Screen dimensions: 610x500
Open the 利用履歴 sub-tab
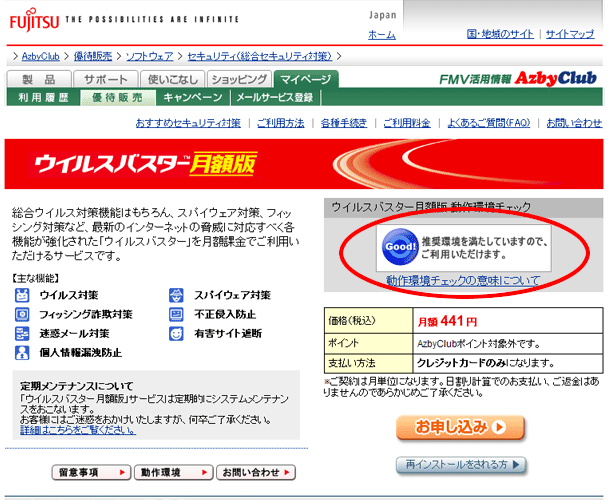pyautogui.click(x=44, y=98)
